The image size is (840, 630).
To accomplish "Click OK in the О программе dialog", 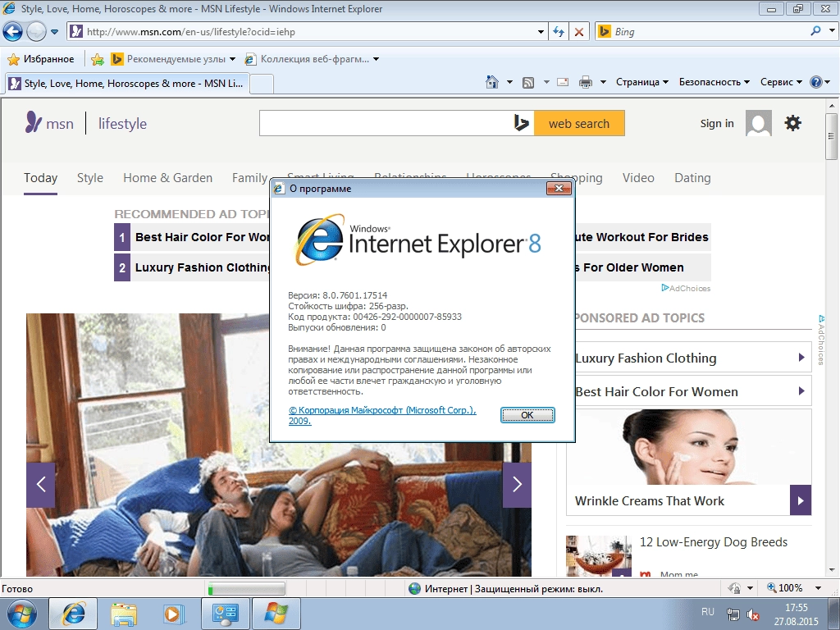I will 527,414.
